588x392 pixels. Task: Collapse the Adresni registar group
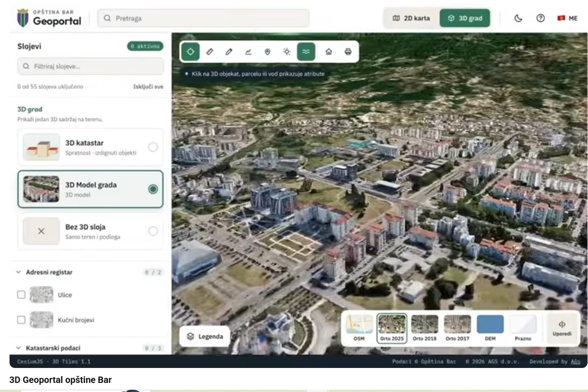pyautogui.click(x=19, y=272)
